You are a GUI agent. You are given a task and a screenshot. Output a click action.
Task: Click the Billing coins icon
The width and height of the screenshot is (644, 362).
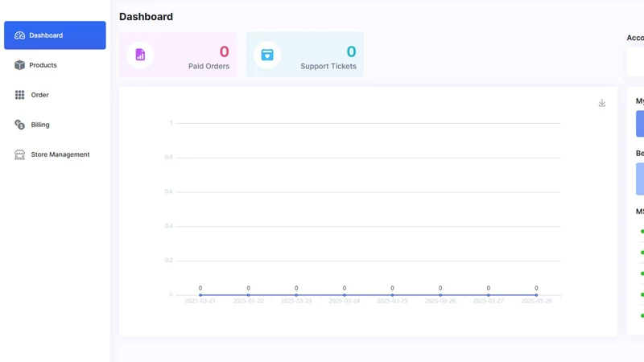click(x=19, y=125)
